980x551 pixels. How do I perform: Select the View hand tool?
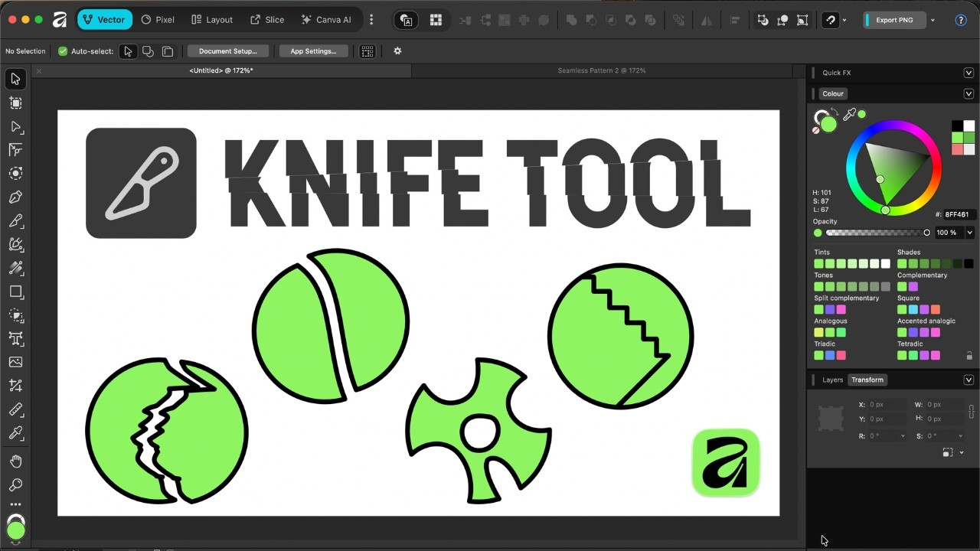[15, 461]
